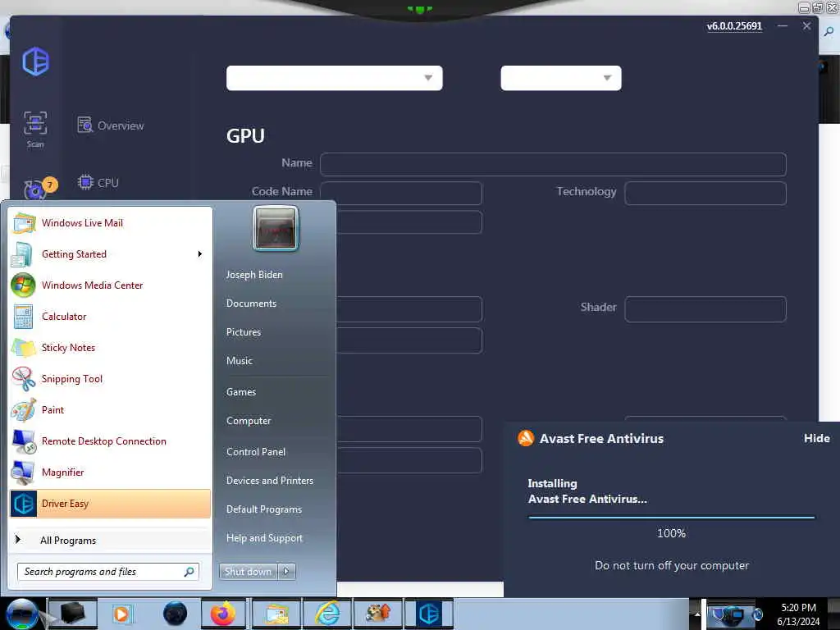Launch Driver Easy from Start menu
This screenshot has height=630, width=840.
coord(110,504)
